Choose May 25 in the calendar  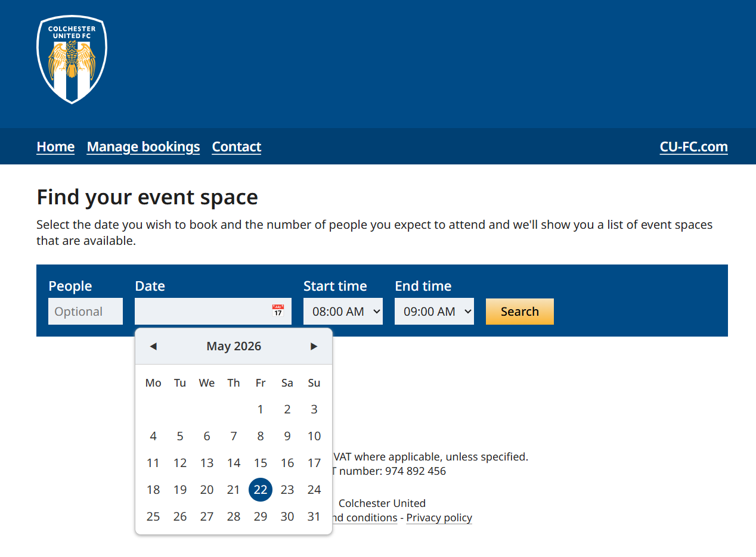pos(153,516)
